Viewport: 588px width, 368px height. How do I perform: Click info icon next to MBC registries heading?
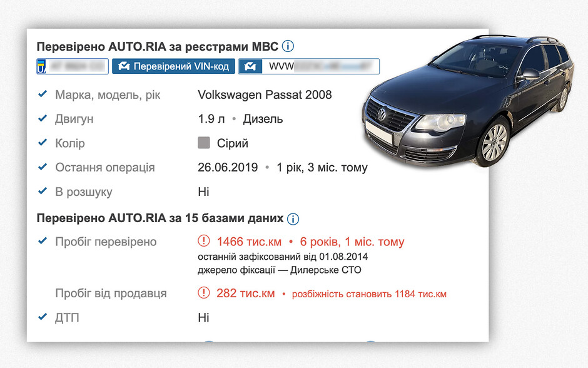pyautogui.click(x=288, y=46)
